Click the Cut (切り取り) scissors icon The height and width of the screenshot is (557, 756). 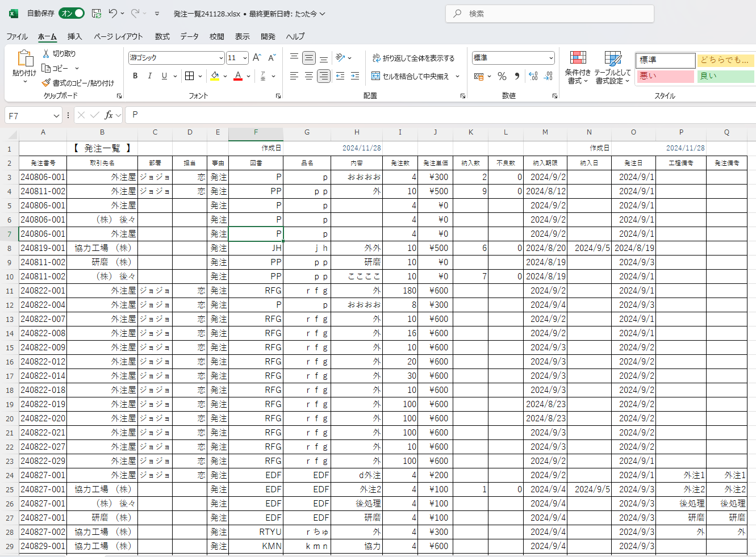[46, 53]
